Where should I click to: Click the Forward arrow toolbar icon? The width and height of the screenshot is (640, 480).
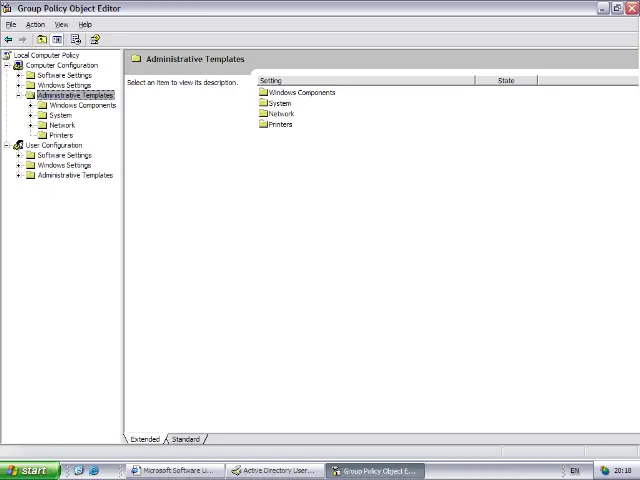pyautogui.click(x=22, y=40)
